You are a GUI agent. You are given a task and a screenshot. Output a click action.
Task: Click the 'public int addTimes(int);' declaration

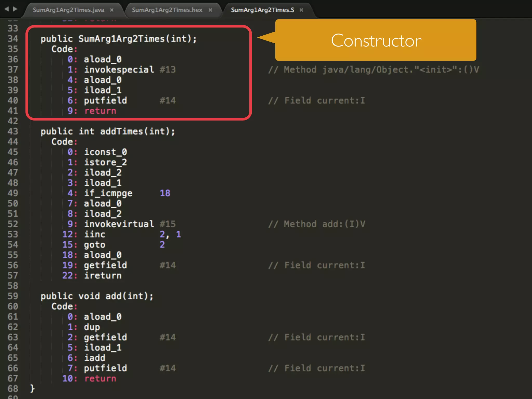point(108,132)
